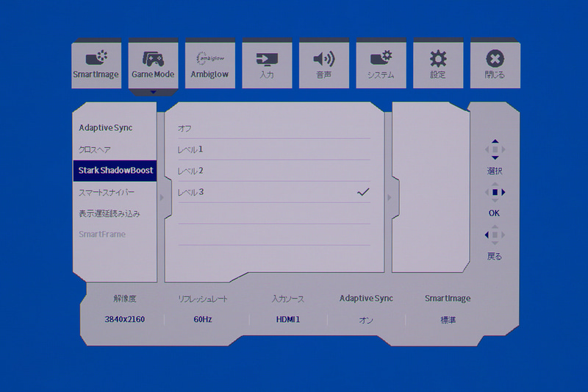The width and height of the screenshot is (588, 392).
Task: Click the arrow right of the left menu panel
Action: (162, 197)
